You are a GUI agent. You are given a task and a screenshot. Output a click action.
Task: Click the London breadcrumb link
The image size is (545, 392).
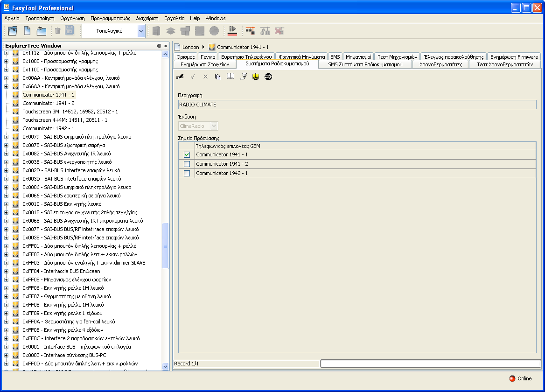[x=190, y=47]
